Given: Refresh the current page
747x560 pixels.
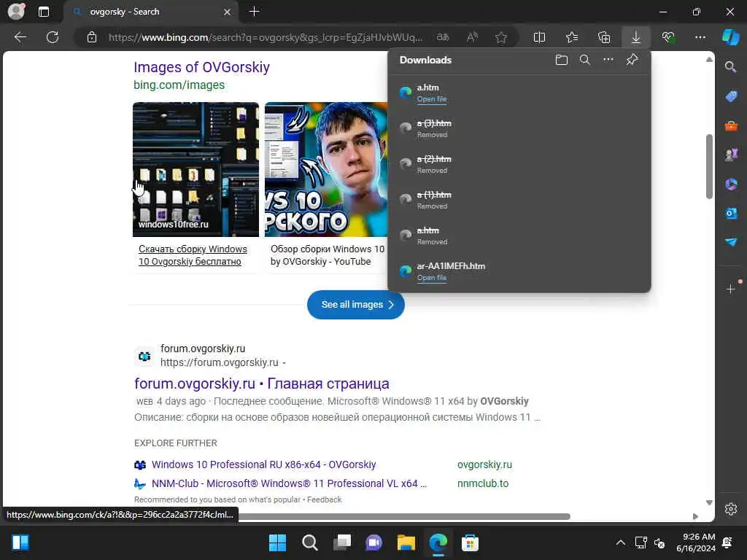Looking at the screenshot, I should point(53,37).
